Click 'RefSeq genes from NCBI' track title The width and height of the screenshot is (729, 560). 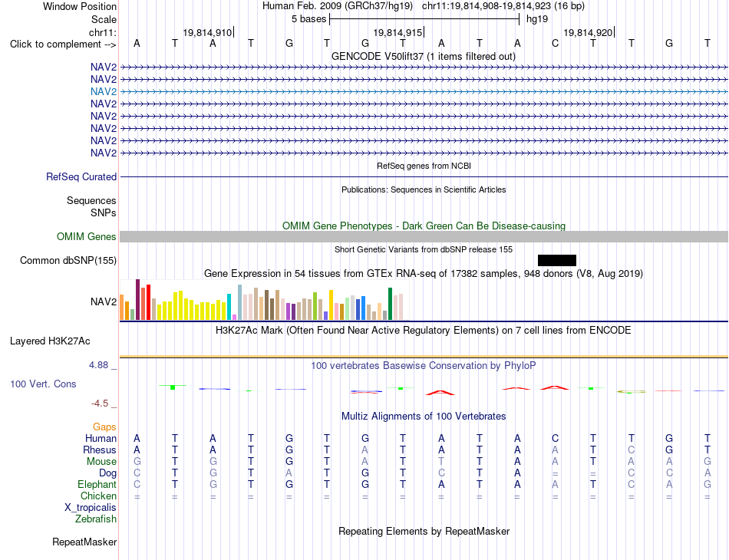424,166
